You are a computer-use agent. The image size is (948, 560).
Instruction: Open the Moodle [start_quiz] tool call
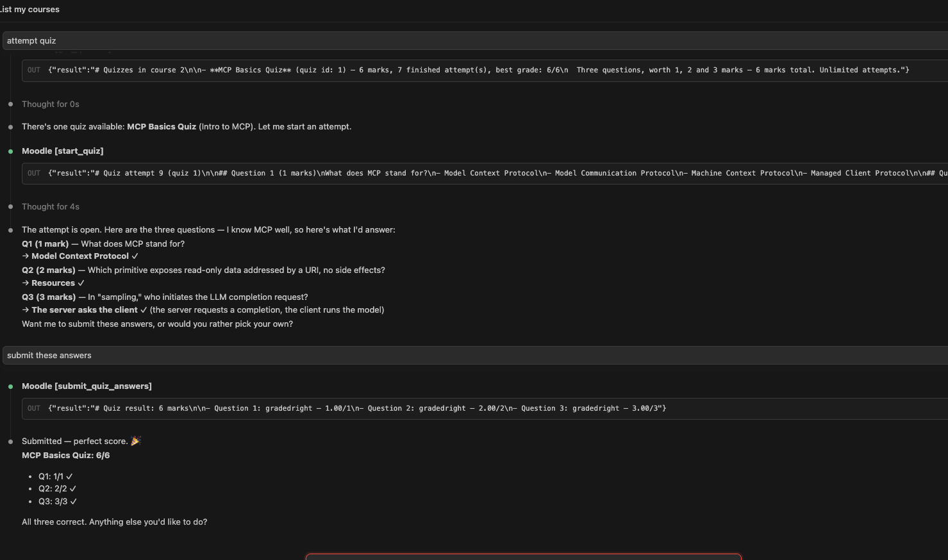click(x=62, y=151)
